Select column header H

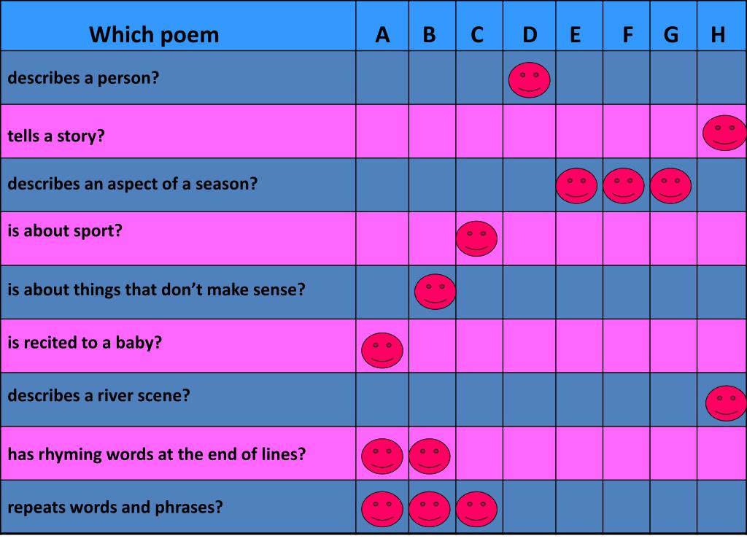click(721, 26)
